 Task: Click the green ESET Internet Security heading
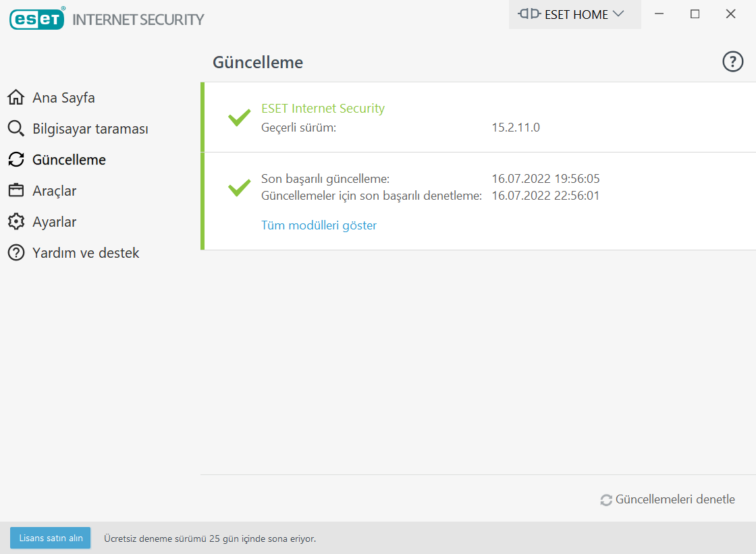coord(323,109)
